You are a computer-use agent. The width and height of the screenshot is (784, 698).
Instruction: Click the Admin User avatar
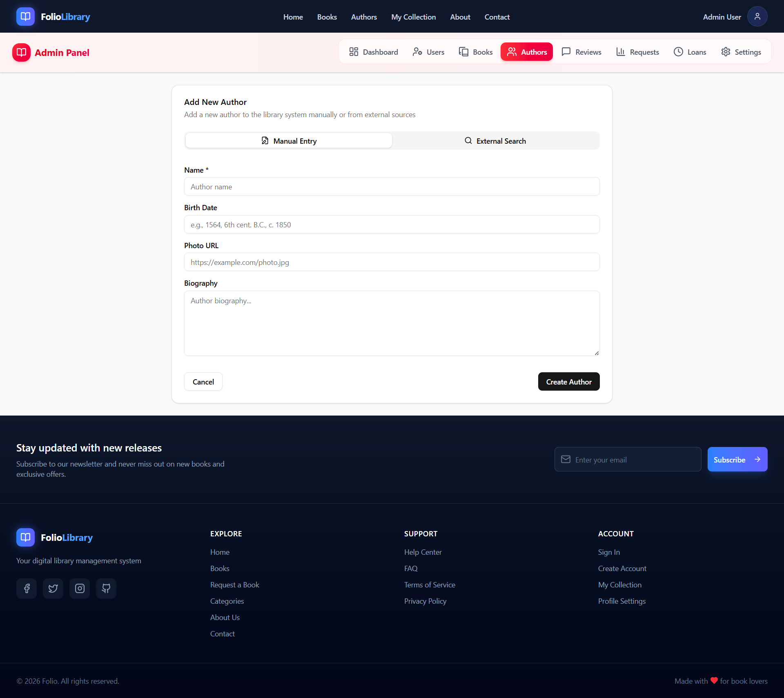point(757,16)
